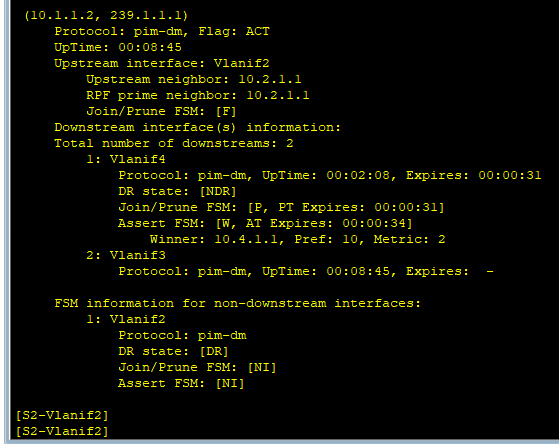Click downstream entry 2: Vlanif3
The image size is (559, 444).
click(x=126, y=255)
